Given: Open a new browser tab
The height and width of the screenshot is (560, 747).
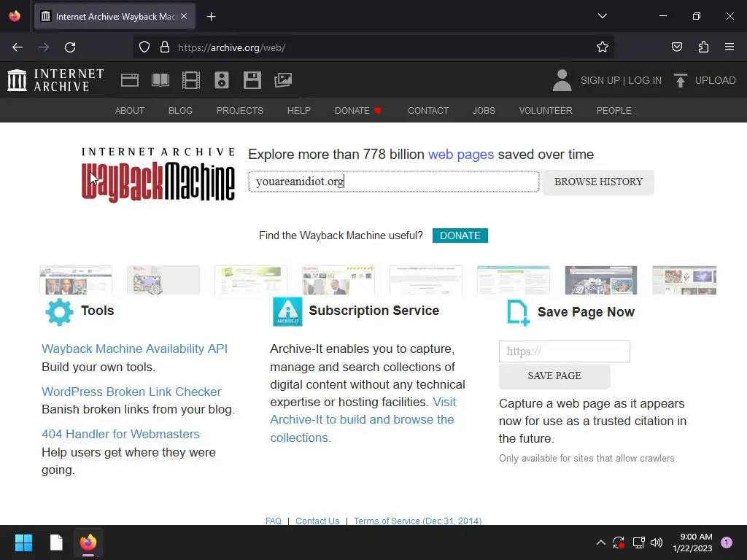Looking at the screenshot, I should [x=211, y=17].
